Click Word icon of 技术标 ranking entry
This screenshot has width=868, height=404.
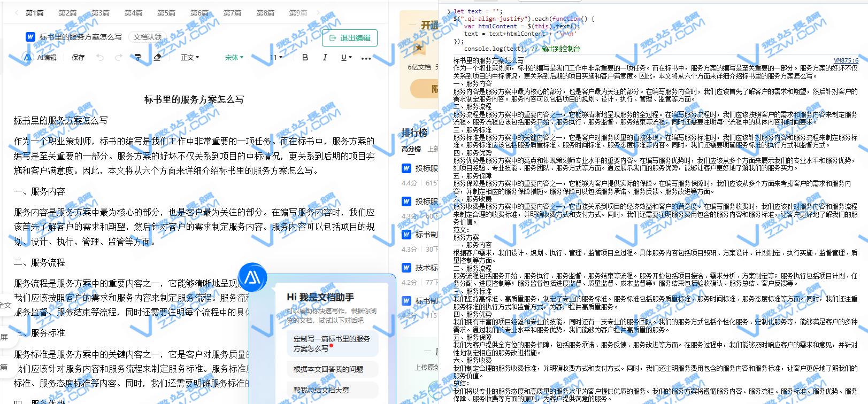coord(406,267)
